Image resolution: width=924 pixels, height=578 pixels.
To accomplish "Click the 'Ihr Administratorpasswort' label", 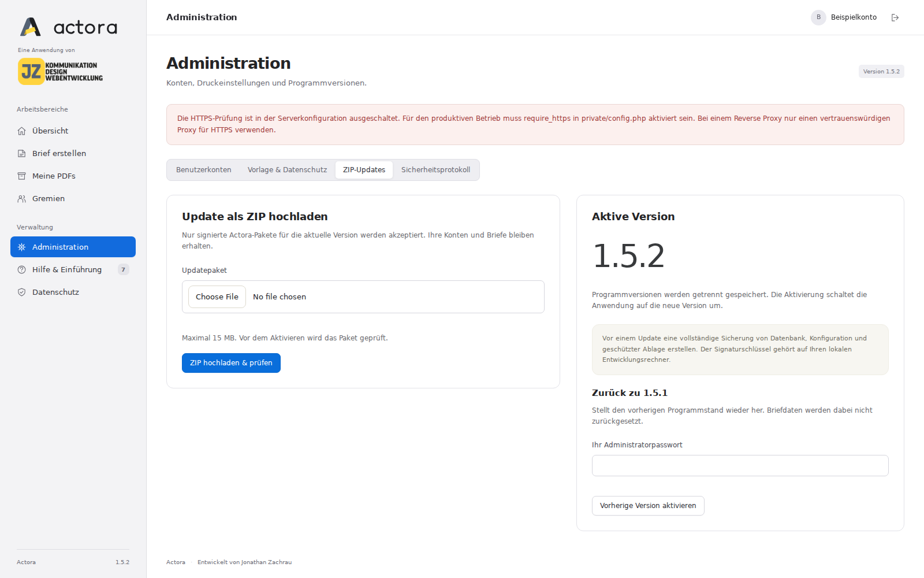I will [637, 445].
